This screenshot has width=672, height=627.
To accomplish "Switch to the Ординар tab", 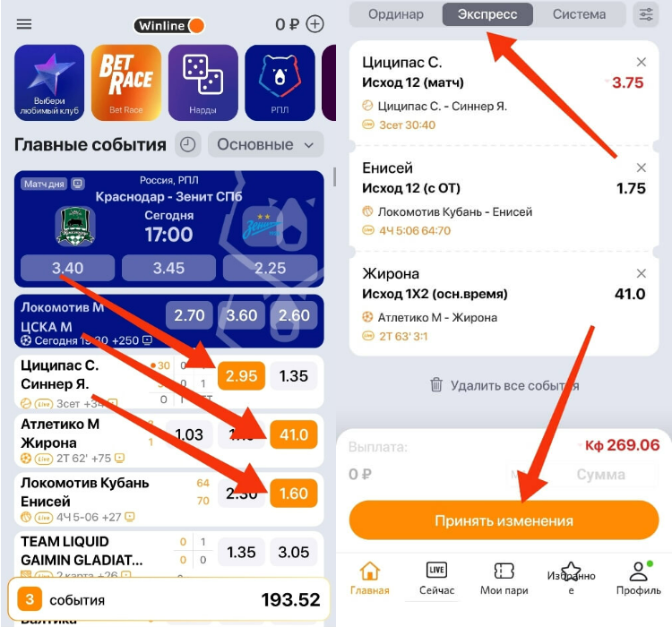I will point(395,14).
